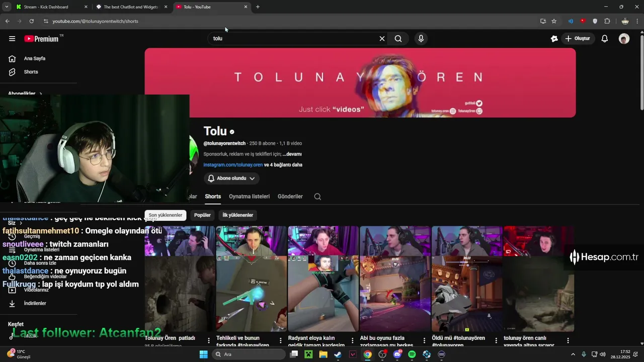Click the Tolunay Ören channel banner
644x362 pixels.
pos(360,83)
